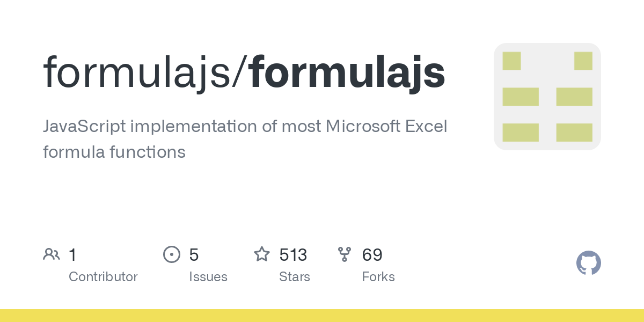The image size is (644, 322).
Task: Click the 'Stars' label
Action: tap(295, 277)
